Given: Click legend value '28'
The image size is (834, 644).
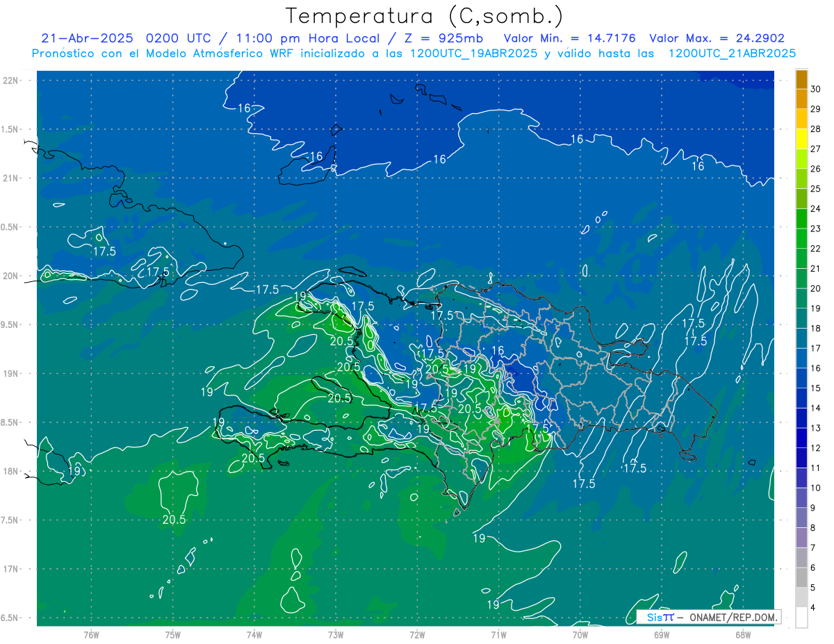Looking at the screenshot, I should point(817,129).
